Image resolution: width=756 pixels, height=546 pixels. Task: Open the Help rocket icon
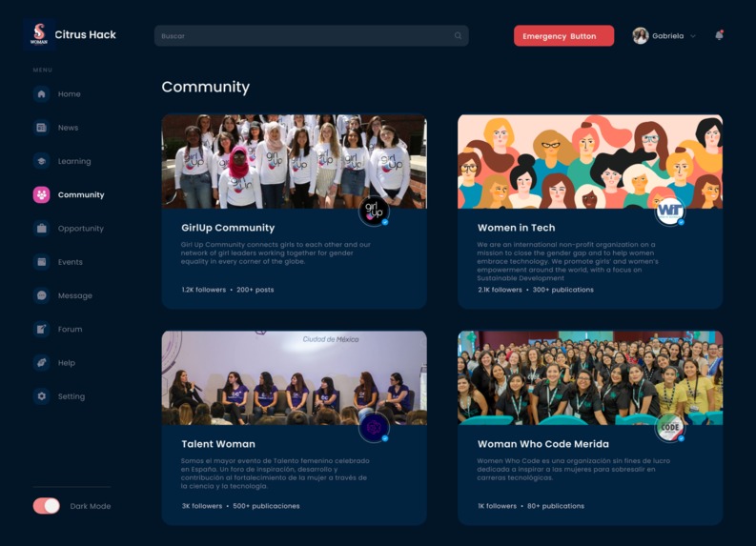pos(41,362)
